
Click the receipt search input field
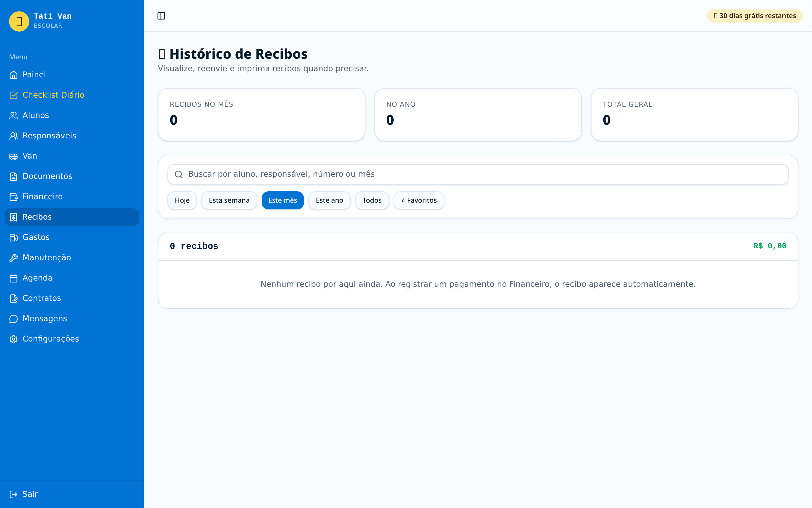click(478, 174)
